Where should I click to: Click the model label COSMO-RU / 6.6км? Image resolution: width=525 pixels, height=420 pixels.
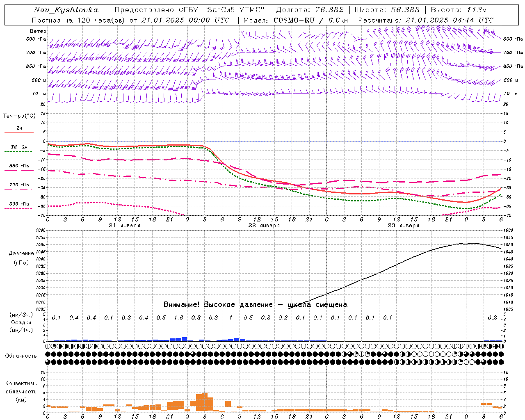click(x=311, y=20)
